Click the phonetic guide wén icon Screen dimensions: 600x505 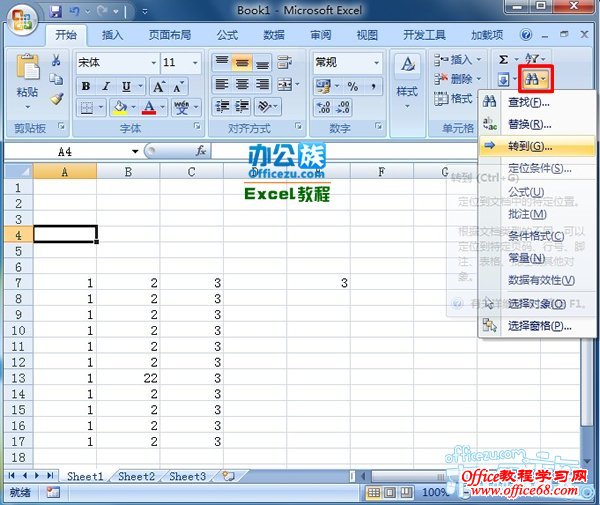(181, 108)
